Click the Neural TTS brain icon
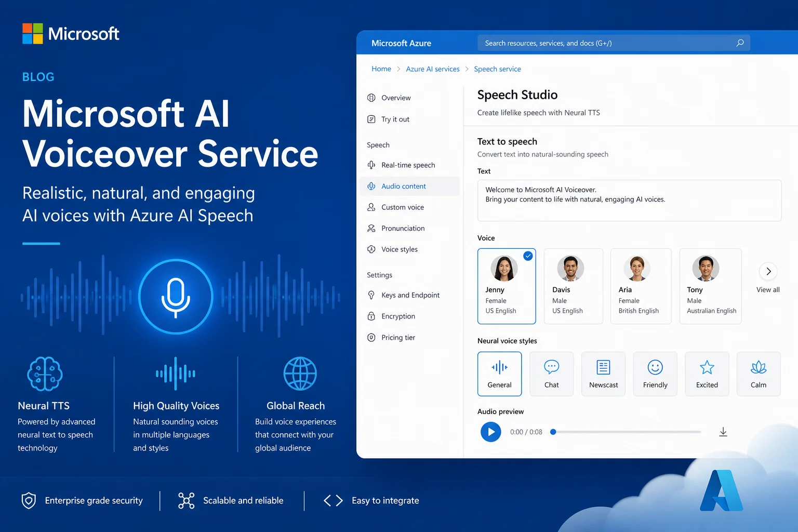Viewport: 798px width, 532px height. 45,374
